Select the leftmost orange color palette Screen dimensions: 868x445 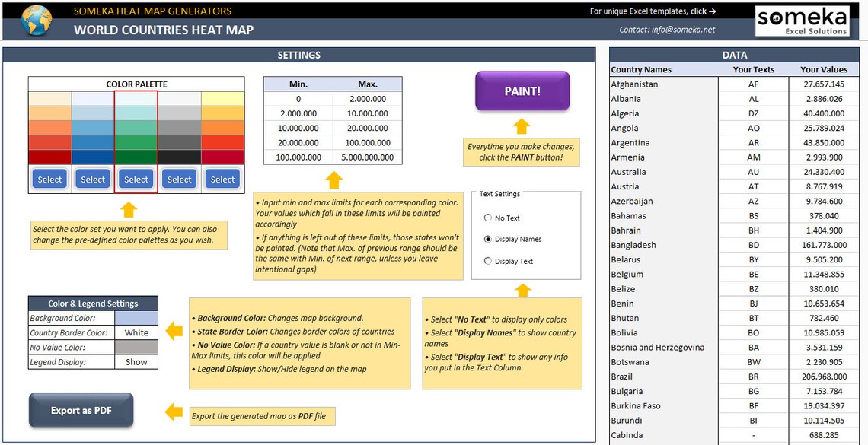49,180
